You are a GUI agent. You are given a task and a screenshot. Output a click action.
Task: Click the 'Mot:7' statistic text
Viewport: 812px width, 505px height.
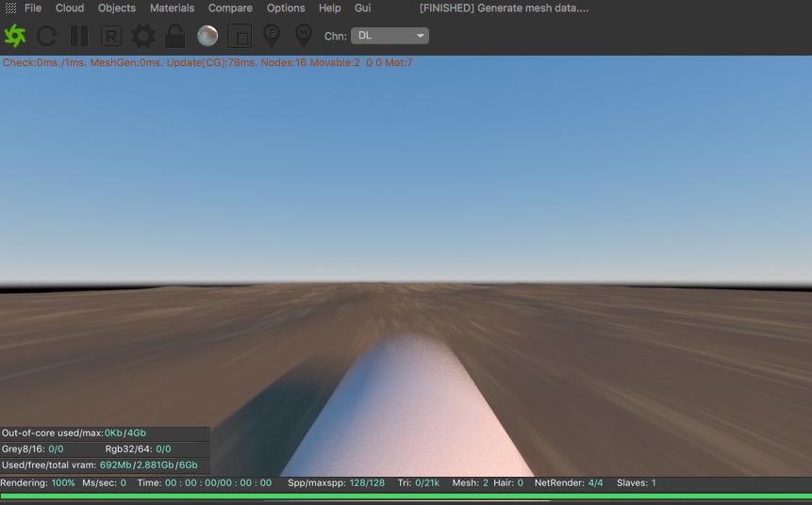399,62
